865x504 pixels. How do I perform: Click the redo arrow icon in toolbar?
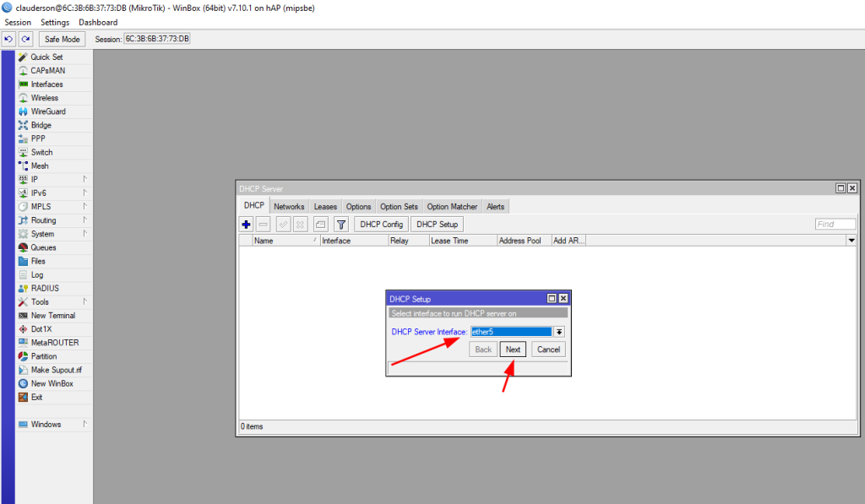[x=25, y=39]
